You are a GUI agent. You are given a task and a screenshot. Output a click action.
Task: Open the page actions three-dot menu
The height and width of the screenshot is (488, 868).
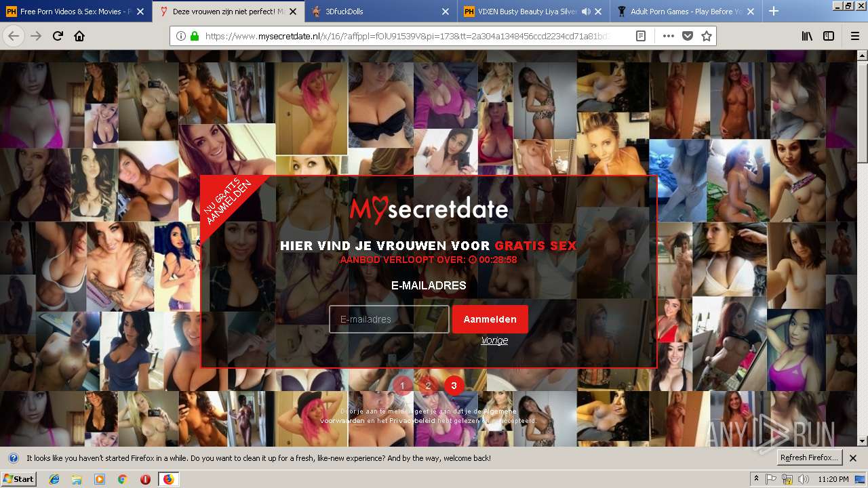tap(668, 36)
